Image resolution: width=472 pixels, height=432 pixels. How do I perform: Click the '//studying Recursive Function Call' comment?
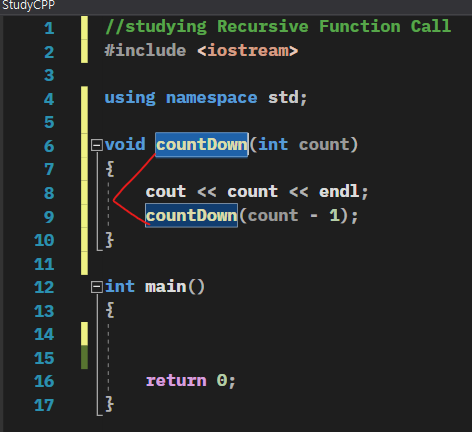(278, 27)
